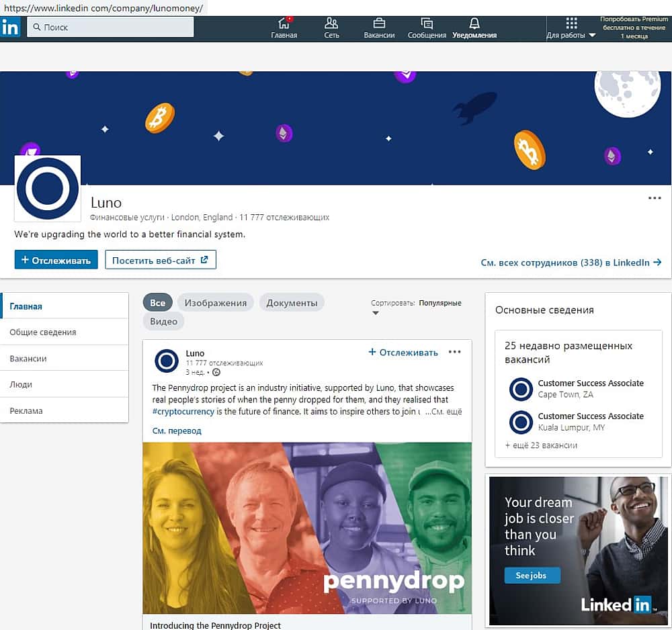Open the Уведомления bell nav icon
Image resolution: width=672 pixels, height=630 pixels.
pyautogui.click(x=474, y=28)
